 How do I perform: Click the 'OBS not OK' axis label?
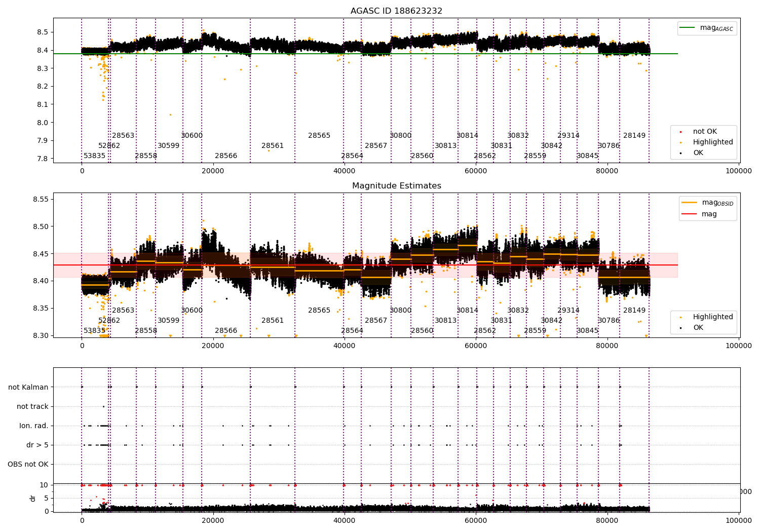click(28, 464)
